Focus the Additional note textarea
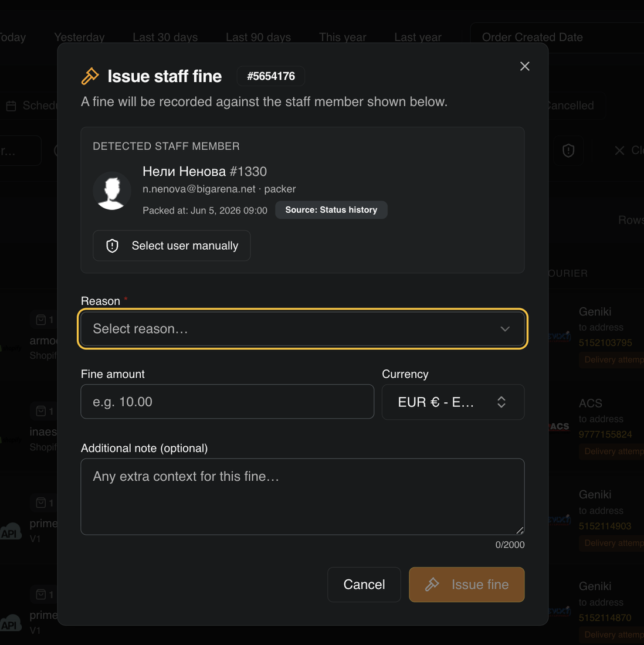Image resolution: width=644 pixels, height=645 pixels. [x=303, y=497]
